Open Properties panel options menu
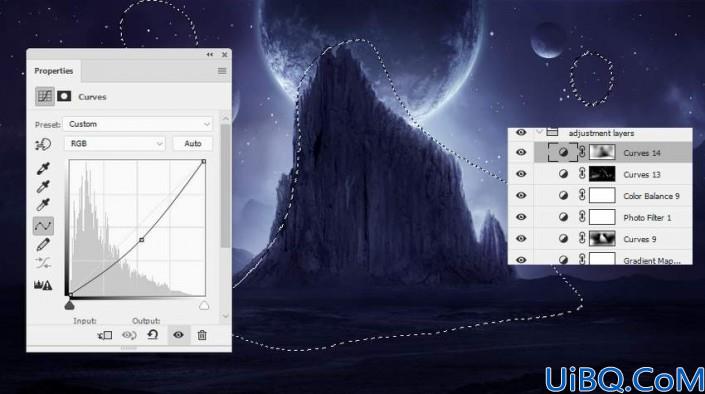Viewport: 705px width, 394px height. pyautogui.click(x=222, y=71)
